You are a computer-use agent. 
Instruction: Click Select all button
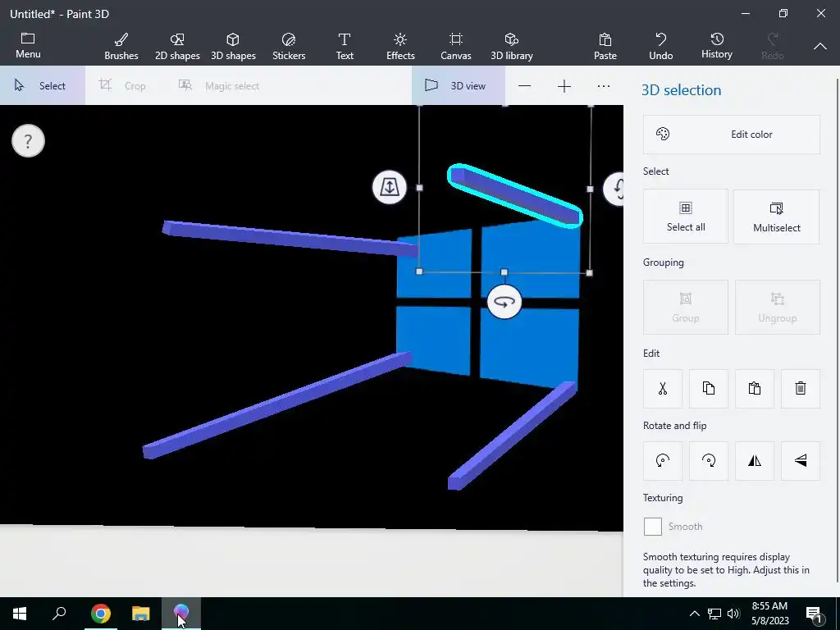(686, 217)
